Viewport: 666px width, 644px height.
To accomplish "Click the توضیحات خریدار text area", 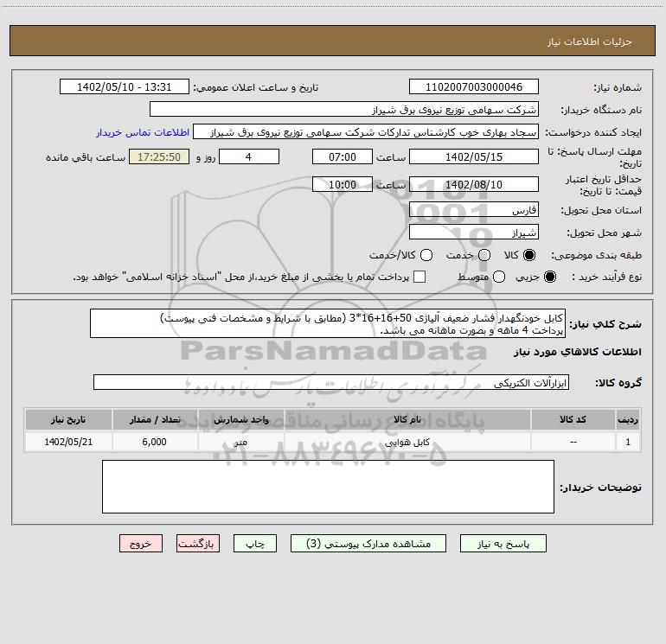I will coord(328,487).
